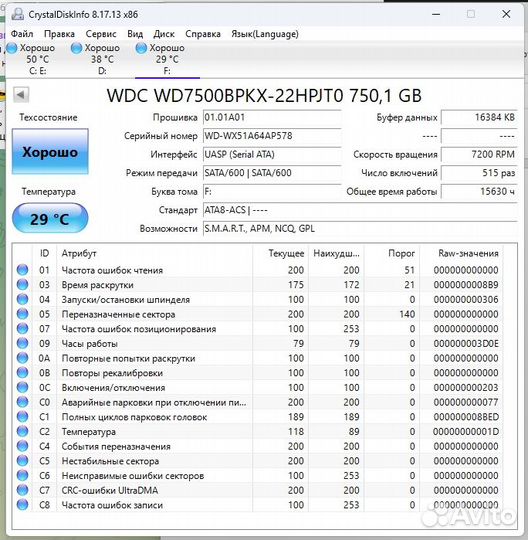Select the Включения/отключения row
Image resolution: width=528 pixels, height=540 pixels.
click(x=258, y=387)
